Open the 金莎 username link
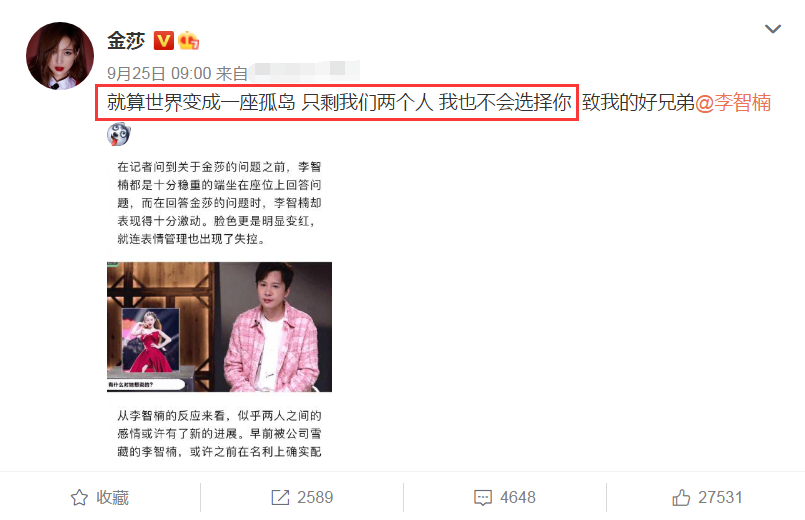The width and height of the screenshot is (805, 520). click(126, 41)
